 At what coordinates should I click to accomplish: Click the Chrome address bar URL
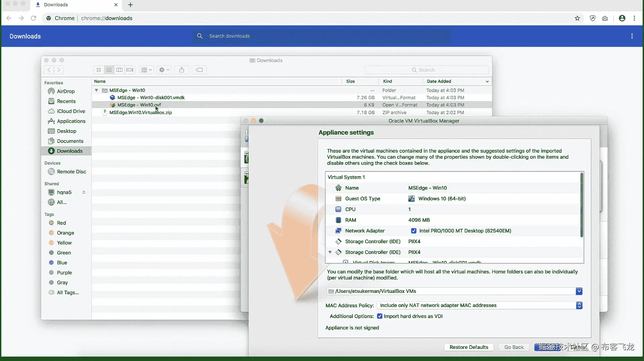pyautogui.click(x=107, y=18)
